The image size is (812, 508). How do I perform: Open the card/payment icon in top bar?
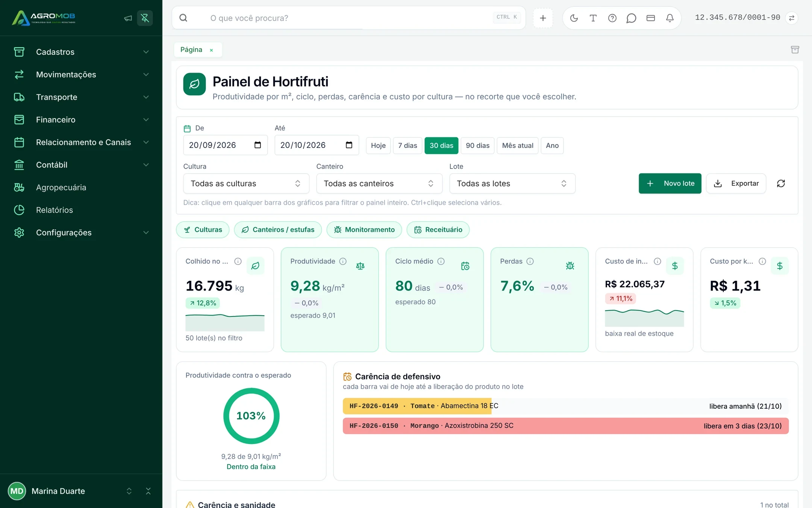[x=650, y=18]
